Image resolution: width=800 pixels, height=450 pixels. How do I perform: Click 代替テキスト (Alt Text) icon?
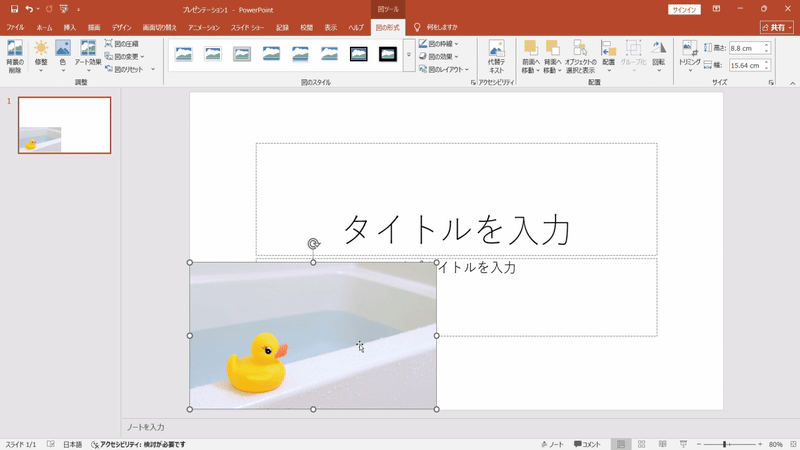point(496,57)
